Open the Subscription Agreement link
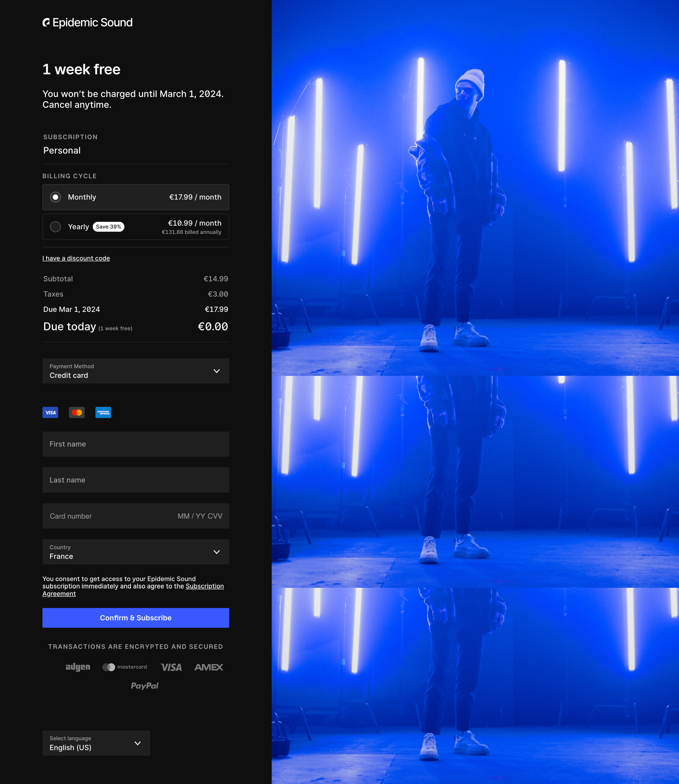The width and height of the screenshot is (679, 784). coord(205,586)
